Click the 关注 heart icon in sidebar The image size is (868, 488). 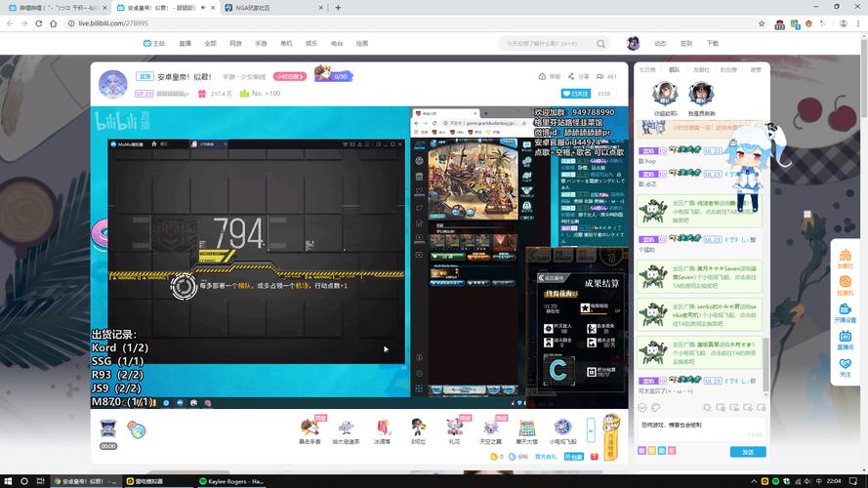point(845,367)
